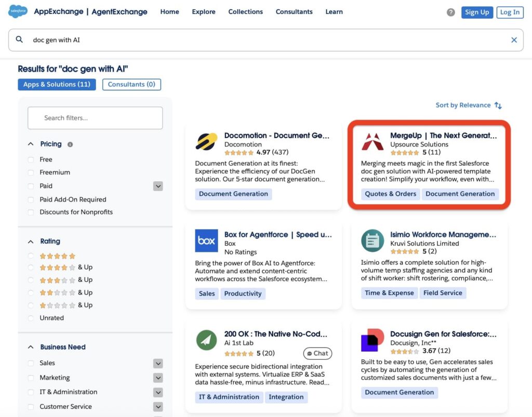Click the sort order arrows icon

point(498,105)
